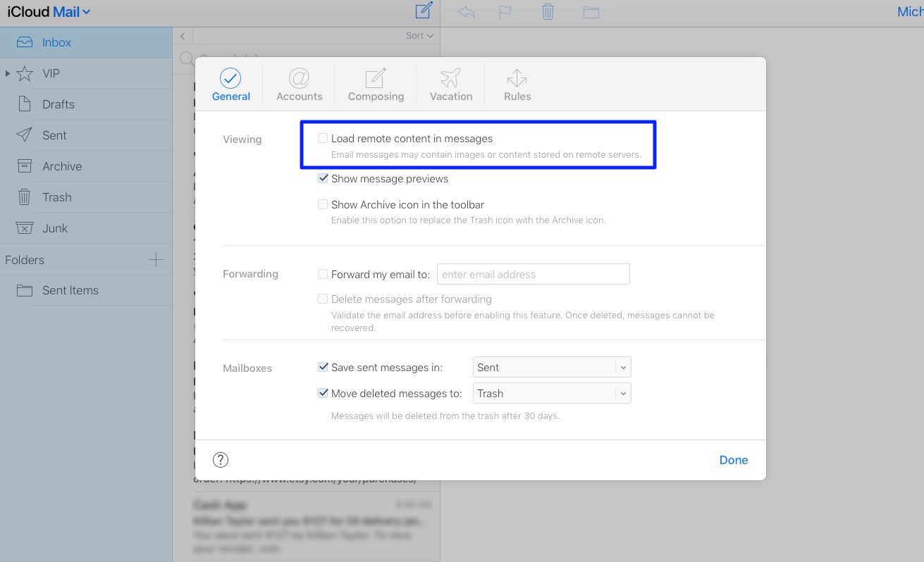924x562 pixels.
Task: Click the help question mark icon
Action: point(221,460)
